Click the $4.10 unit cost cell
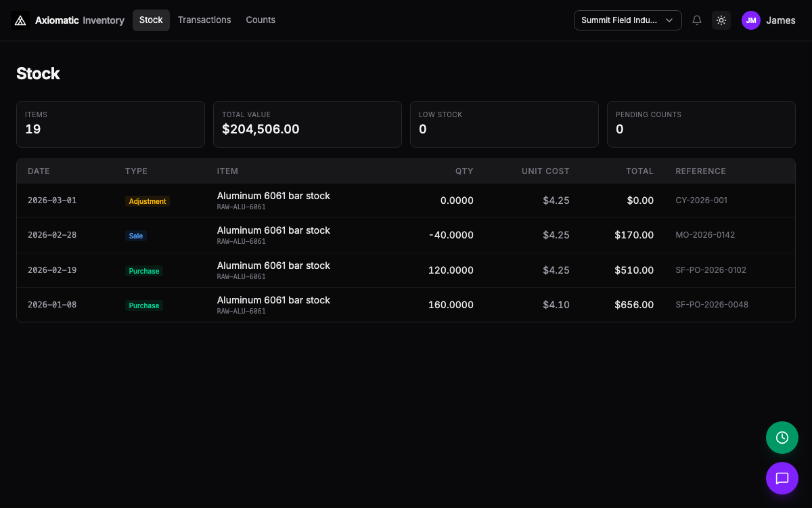Image resolution: width=812 pixels, height=508 pixels. click(556, 305)
